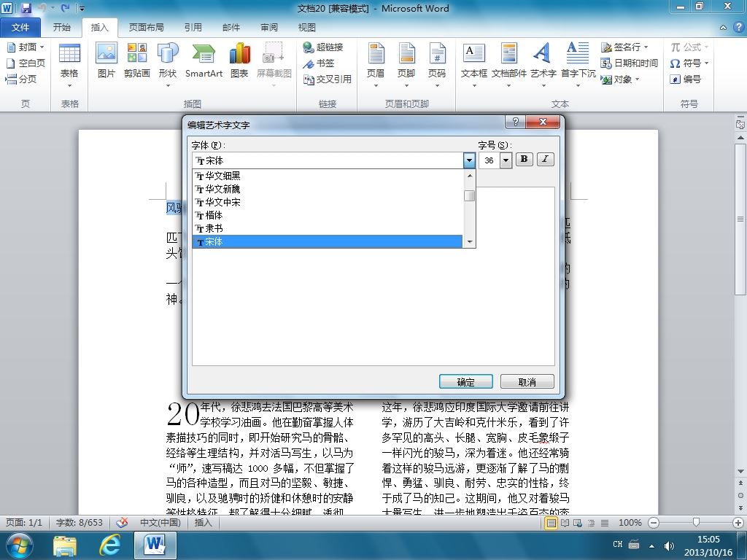Customize Quick Access Toolbar dropdown
The width and height of the screenshot is (747, 560).
82,8
